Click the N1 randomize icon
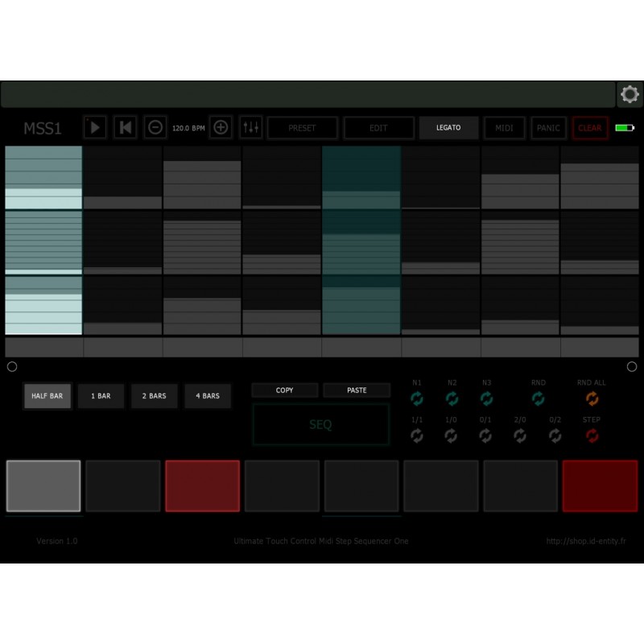The image size is (644, 644). (416, 398)
